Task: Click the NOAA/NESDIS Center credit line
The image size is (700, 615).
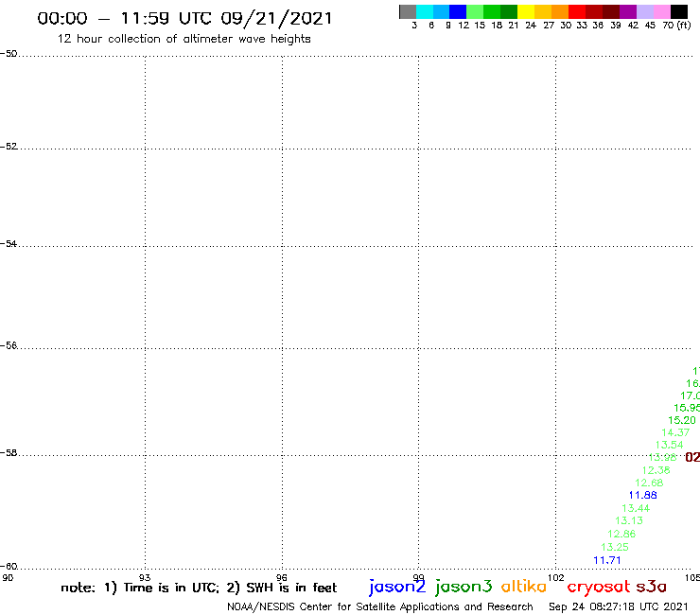Action: [380, 607]
